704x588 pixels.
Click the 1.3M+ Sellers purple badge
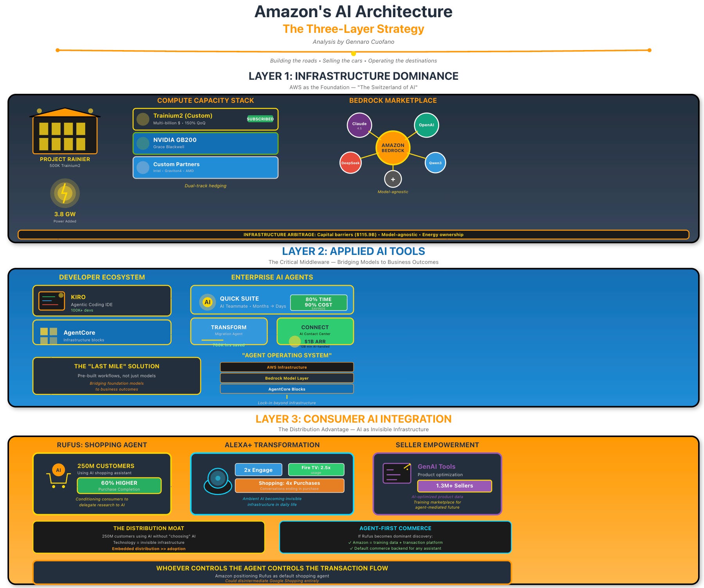[x=454, y=486]
